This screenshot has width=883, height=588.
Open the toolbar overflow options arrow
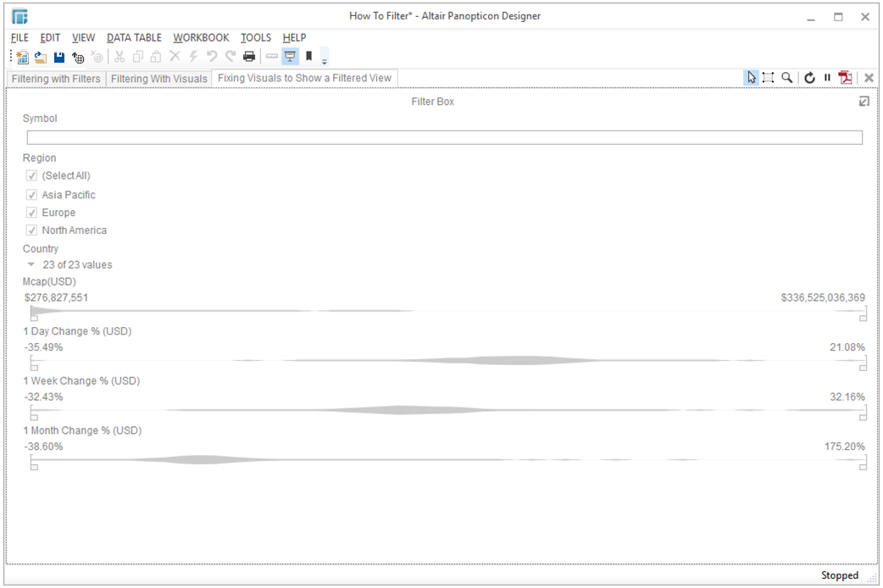click(325, 59)
